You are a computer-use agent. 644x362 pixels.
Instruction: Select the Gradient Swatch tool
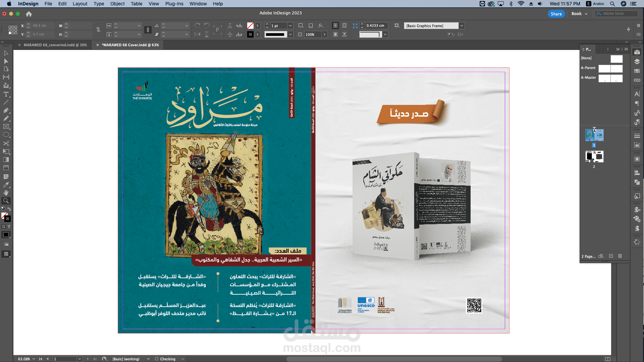pos(6,160)
